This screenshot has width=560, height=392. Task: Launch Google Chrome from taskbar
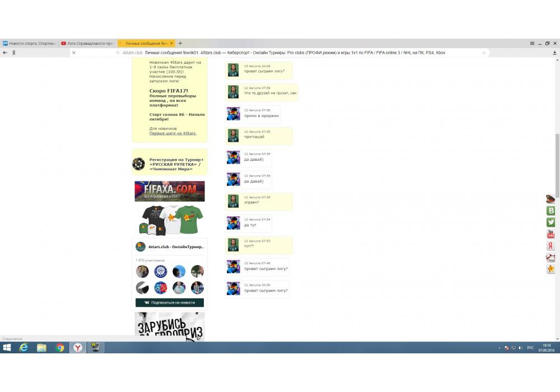[60, 348]
